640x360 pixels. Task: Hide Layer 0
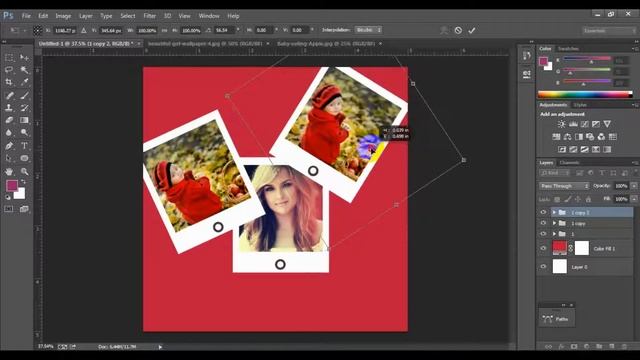(543, 267)
